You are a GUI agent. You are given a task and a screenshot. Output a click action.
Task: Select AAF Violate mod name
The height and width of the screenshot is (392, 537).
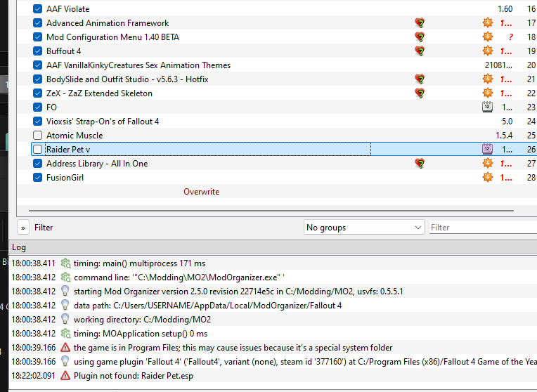tap(67, 9)
